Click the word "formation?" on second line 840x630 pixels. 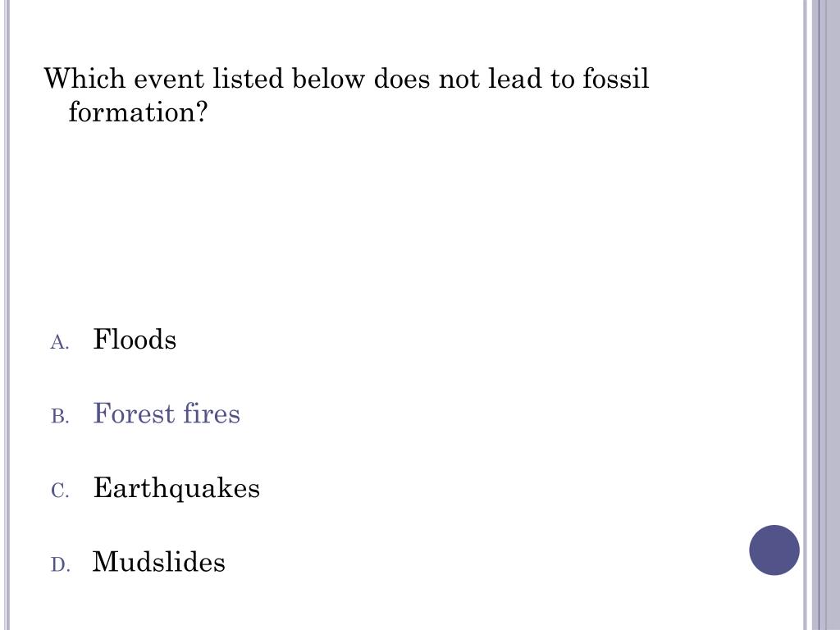pyautogui.click(x=139, y=112)
